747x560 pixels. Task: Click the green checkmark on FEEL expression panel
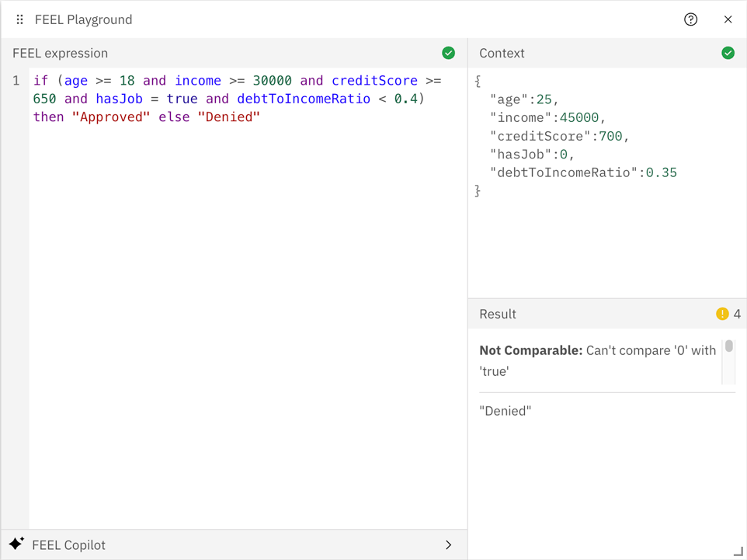point(449,53)
